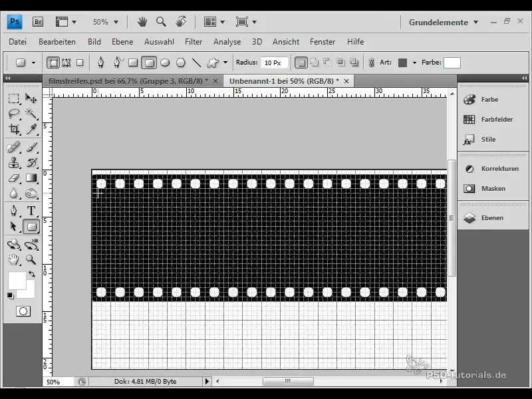Toggle Subtract from Shape Area mode
532x399 pixels.
(x=327, y=63)
